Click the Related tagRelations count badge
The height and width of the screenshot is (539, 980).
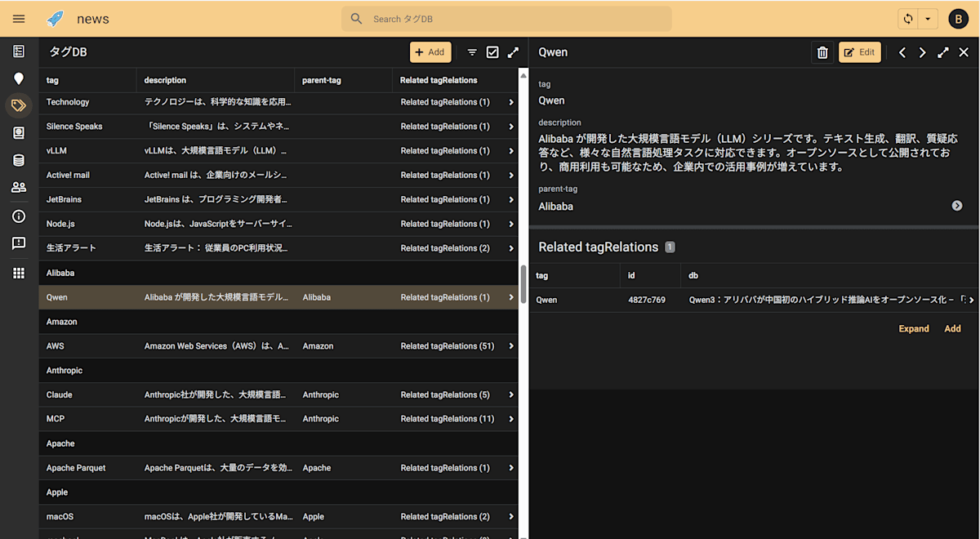tap(670, 247)
